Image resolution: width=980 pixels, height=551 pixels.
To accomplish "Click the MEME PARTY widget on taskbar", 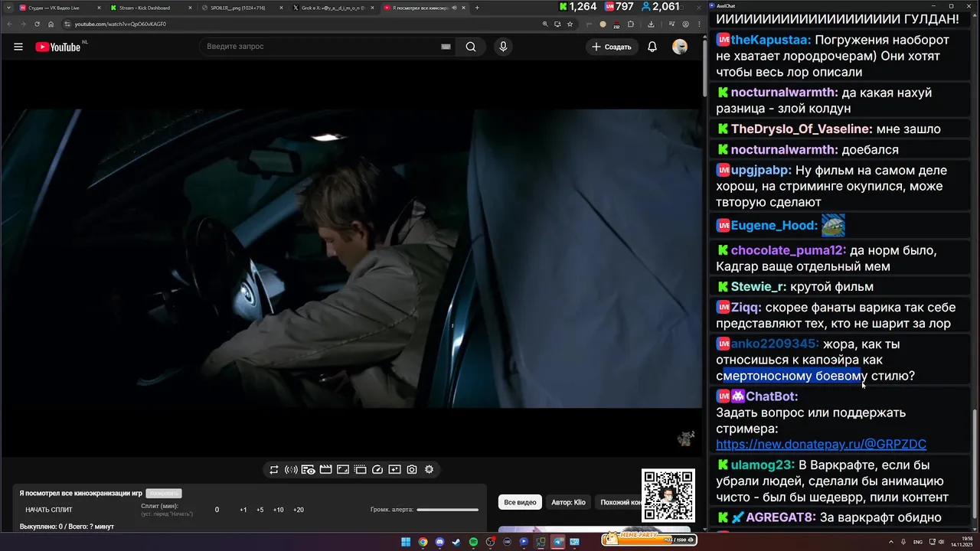I will pyautogui.click(x=649, y=539).
